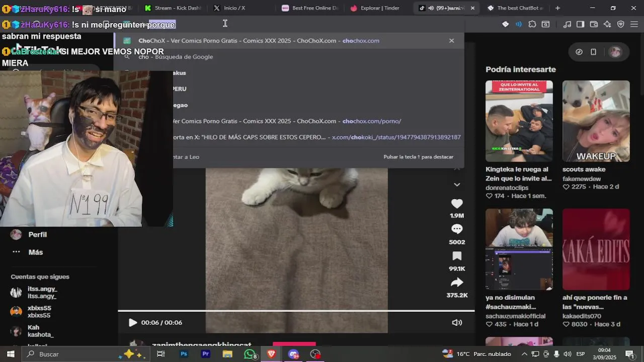
Task: Go to next video with down chevron
Action: (x=457, y=185)
